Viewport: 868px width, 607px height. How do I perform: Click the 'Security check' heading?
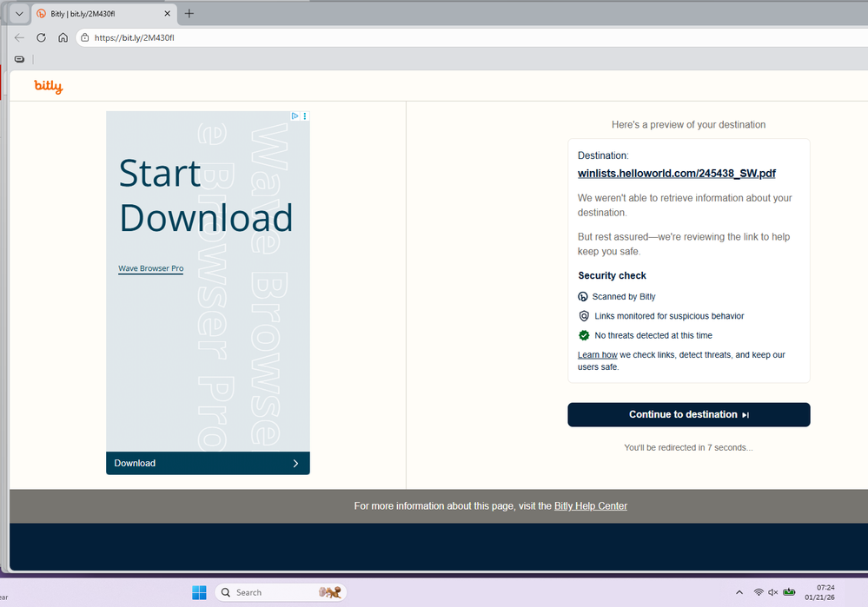613,275
